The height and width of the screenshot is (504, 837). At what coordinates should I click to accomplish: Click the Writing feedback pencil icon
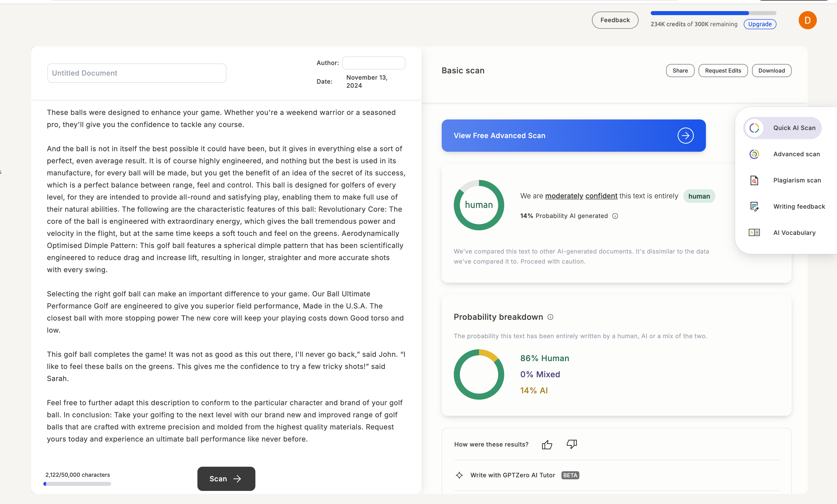pos(754,206)
